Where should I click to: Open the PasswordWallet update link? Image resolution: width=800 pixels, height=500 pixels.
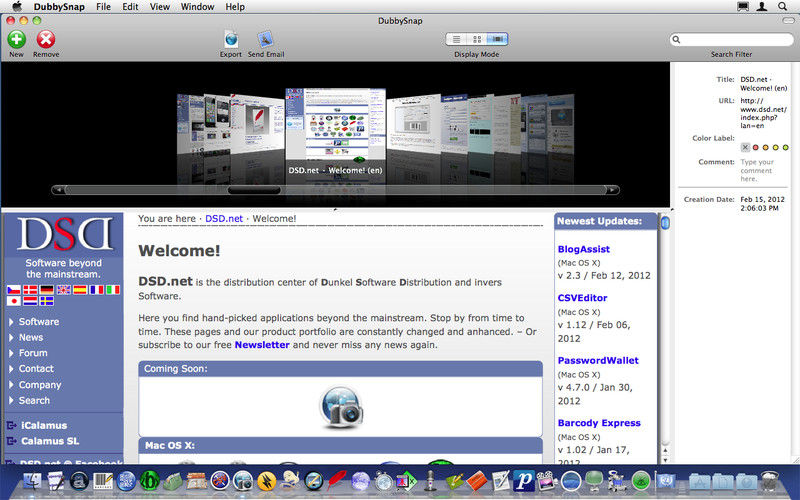pyautogui.click(x=598, y=360)
